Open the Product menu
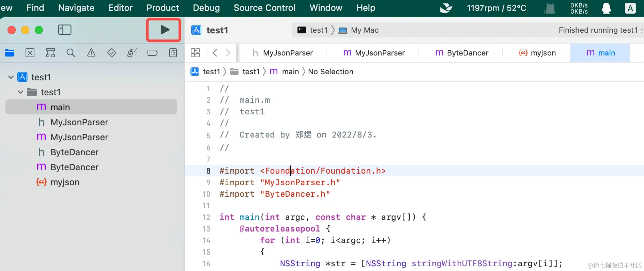The height and width of the screenshot is (271, 644). (x=163, y=8)
